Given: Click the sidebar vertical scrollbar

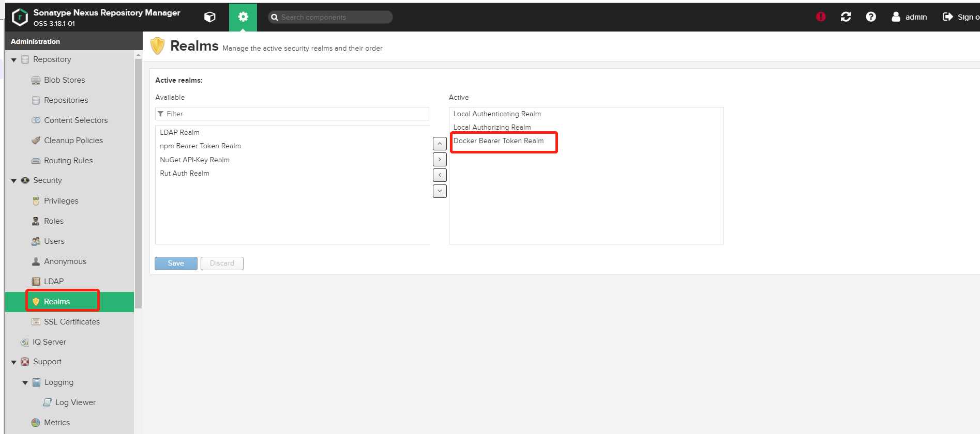Looking at the screenshot, I should (138, 184).
